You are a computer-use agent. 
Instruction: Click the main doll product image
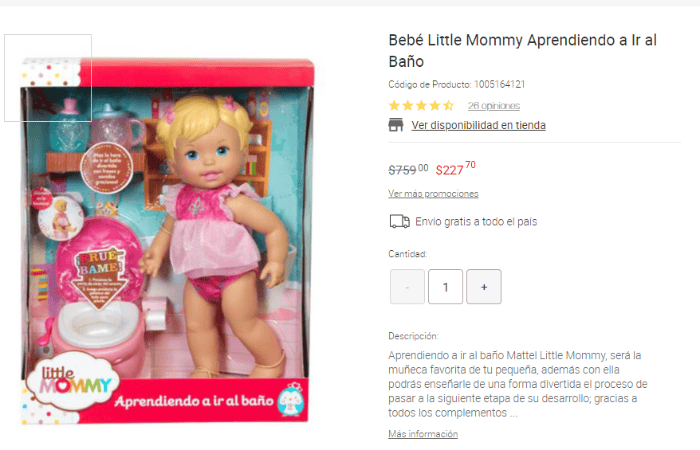[167, 241]
